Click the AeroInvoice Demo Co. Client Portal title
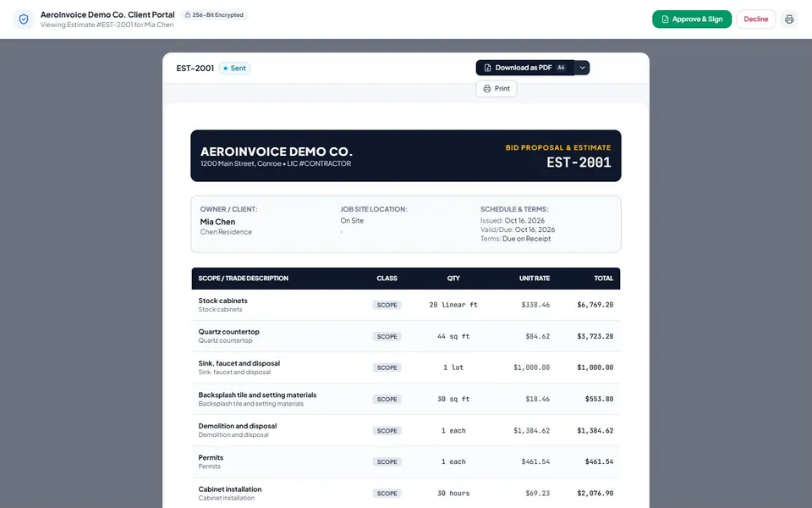This screenshot has width=812, height=508. tap(107, 14)
